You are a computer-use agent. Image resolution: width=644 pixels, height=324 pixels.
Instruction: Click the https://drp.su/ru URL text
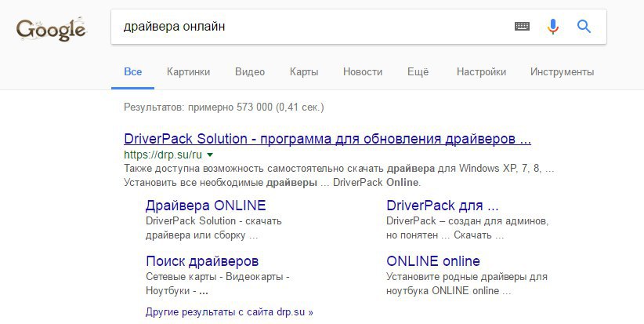pos(163,155)
